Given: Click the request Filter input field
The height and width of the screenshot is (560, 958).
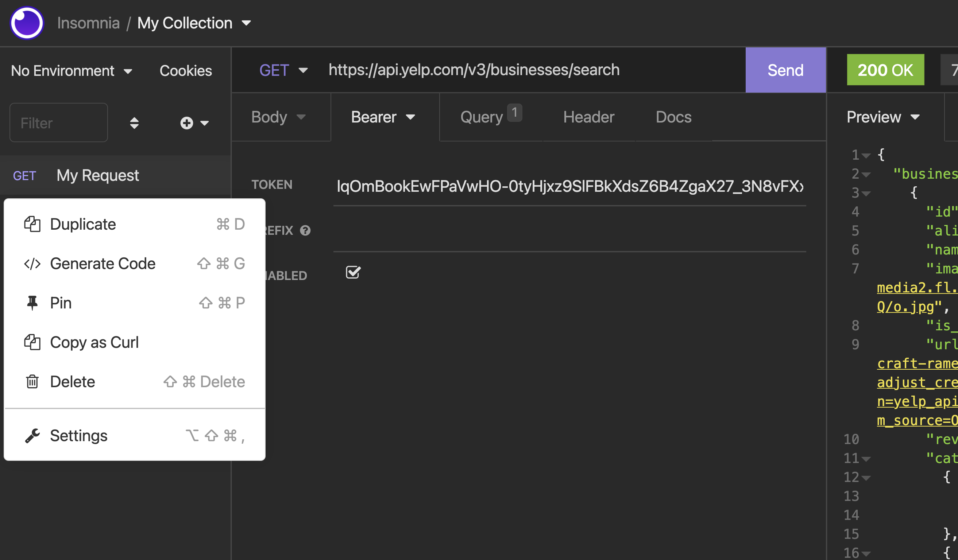Looking at the screenshot, I should tap(58, 123).
